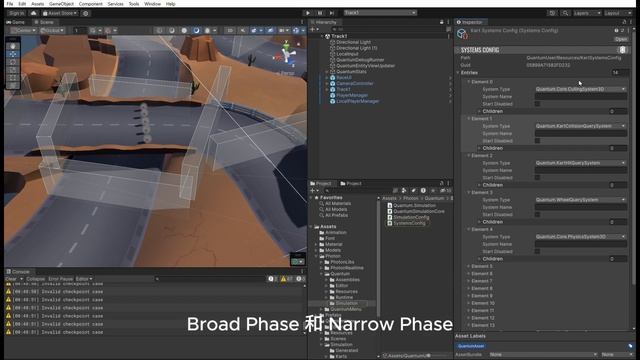
Task: Open the GameObject menu
Action: pos(61,4)
